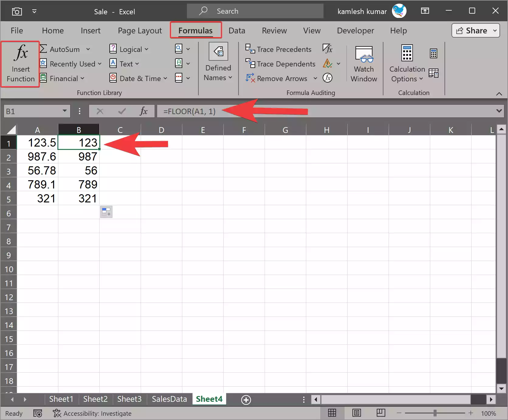Open the SalesData sheet tab
This screenshot has width=508, height=420.
coord(169,399)
